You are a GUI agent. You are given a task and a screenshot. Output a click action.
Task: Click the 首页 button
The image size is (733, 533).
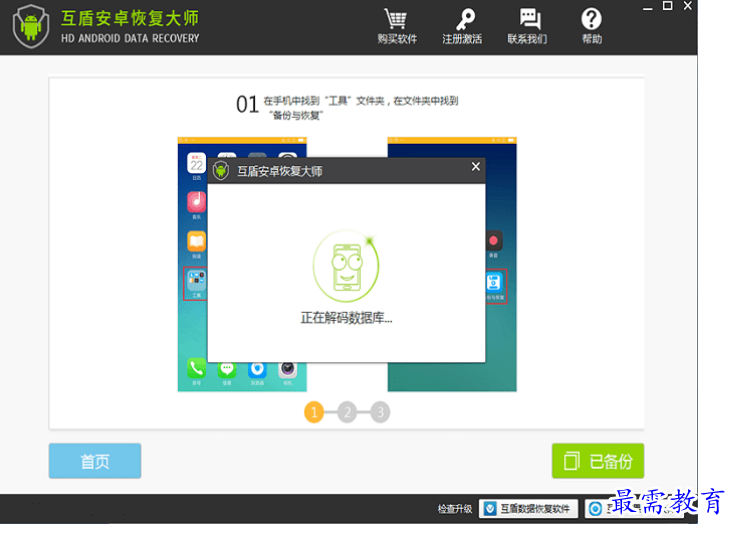point(95,461)
